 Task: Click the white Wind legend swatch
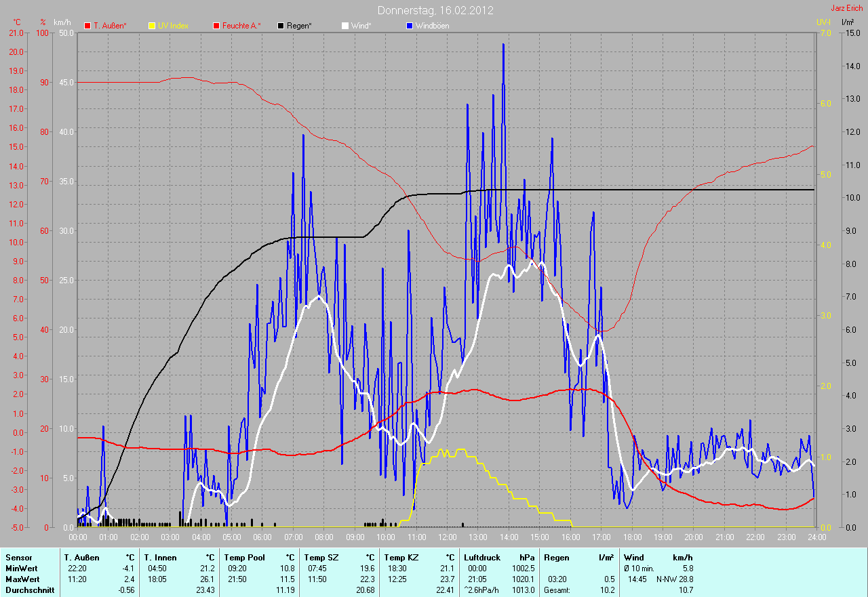pos(345,26)
